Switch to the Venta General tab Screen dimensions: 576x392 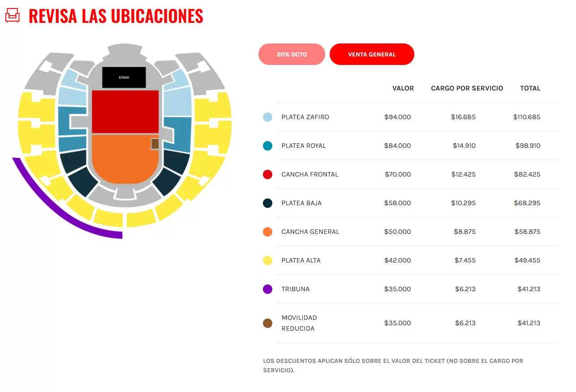tap(372, 54)
